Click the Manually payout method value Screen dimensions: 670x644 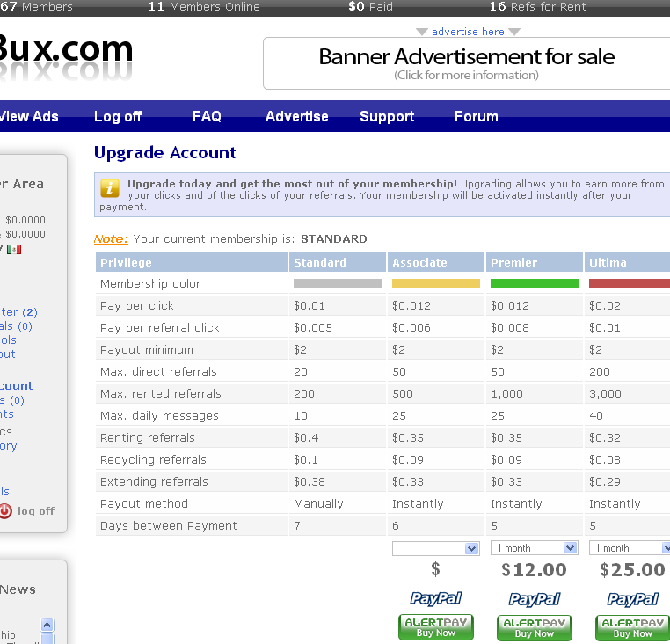click(318, 504)
